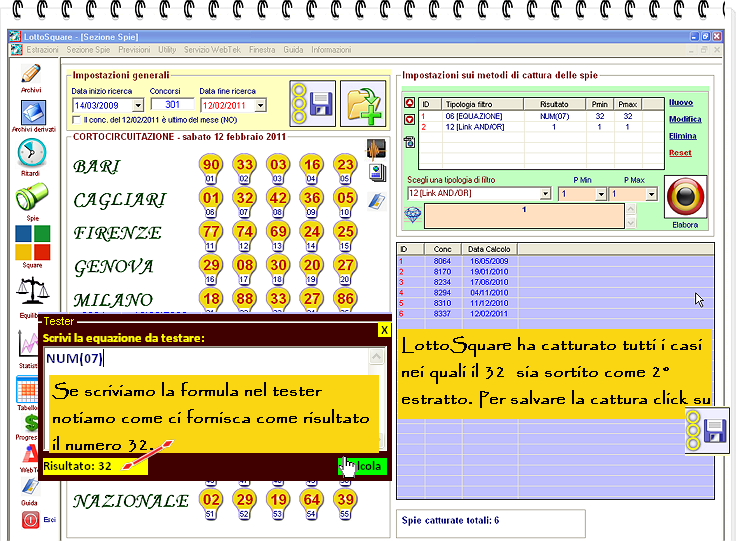Open the Guida sidebar icon
The height and width of the screenshot is (541, 736).
pyautogui.click(x=30, y=487)
